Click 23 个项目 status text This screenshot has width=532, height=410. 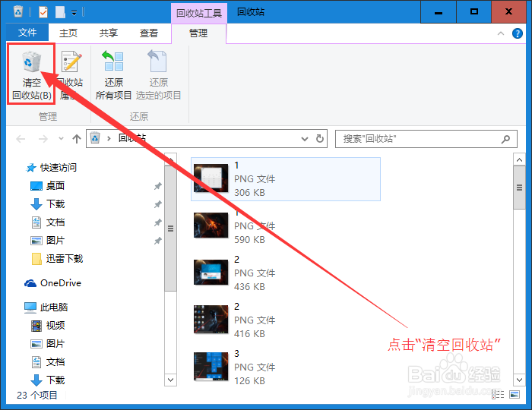[x=37, y=395]
